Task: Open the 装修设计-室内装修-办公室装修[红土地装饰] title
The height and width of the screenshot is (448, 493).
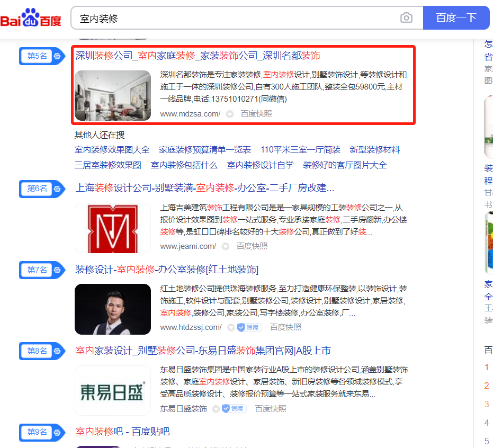Action: coord(167,270)
